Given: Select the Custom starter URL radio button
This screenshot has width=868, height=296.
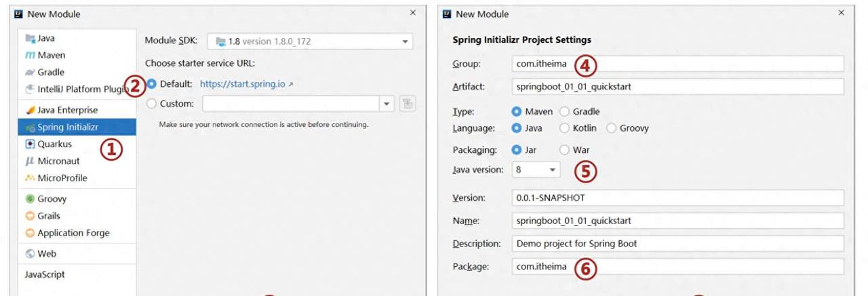Looking at the screenshot, I should pyautogui.click(x=151, y=104).
